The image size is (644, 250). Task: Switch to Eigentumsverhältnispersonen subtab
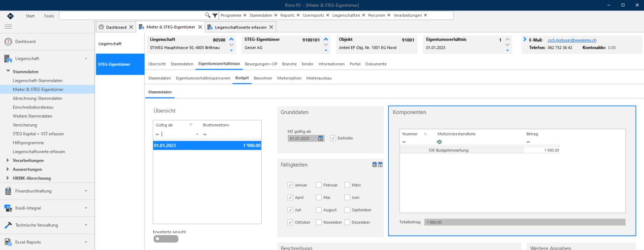coord(203,78)
